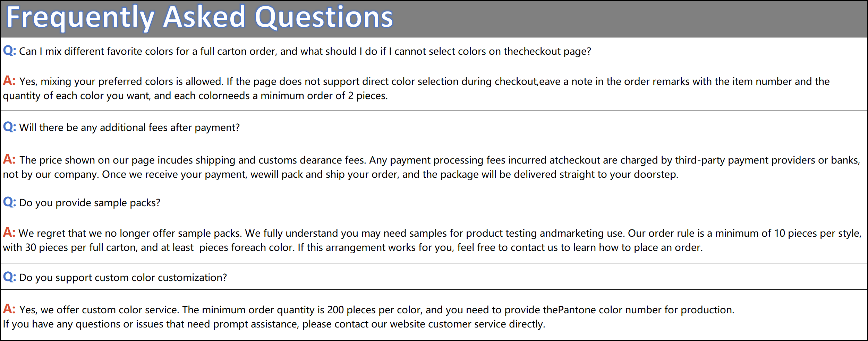Click the line about third-party payment providers
Viewport: 868px width, 341px height.
[440, 160]
